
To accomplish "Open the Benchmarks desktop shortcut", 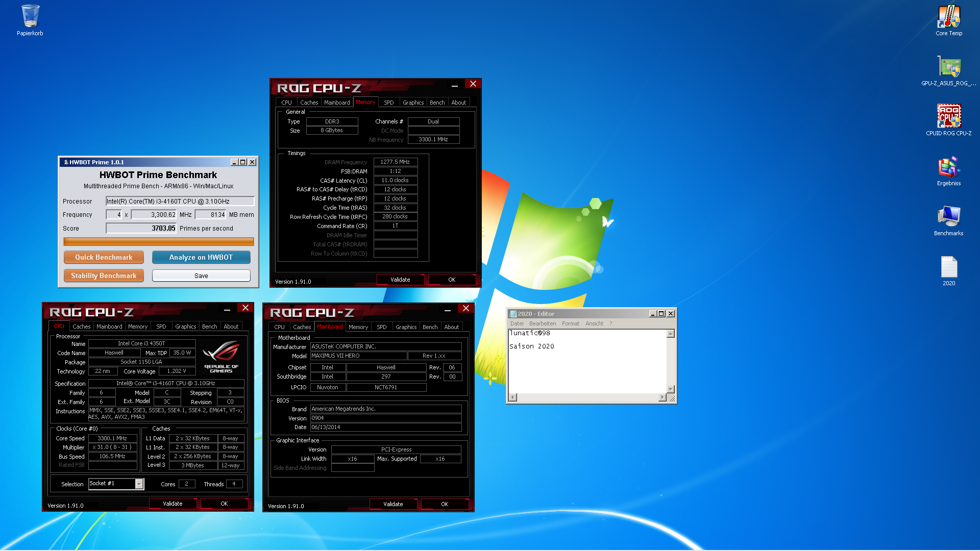I will coord(949,220).
